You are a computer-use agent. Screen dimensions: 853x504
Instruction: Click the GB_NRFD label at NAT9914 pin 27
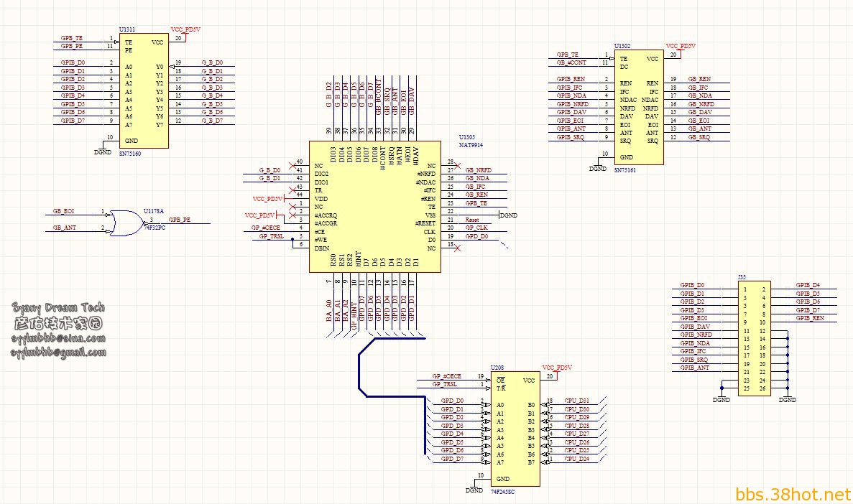[478, 170]
